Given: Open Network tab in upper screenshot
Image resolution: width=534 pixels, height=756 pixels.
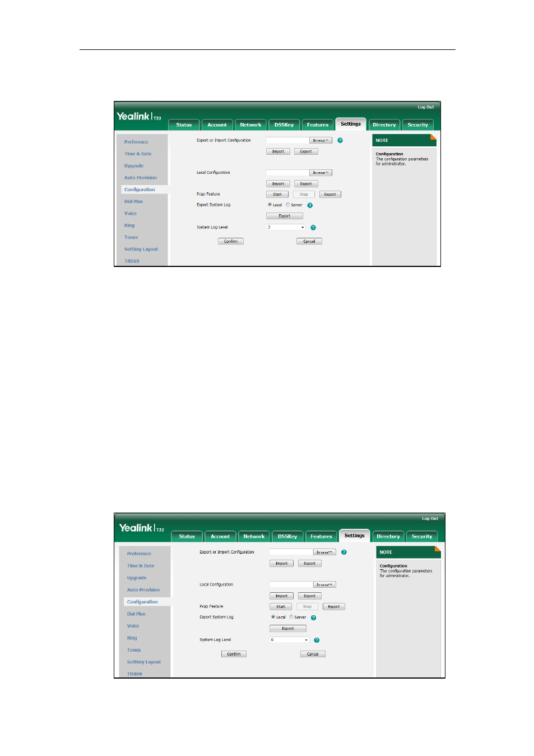Looking at the screenshot, I should 250,125.
